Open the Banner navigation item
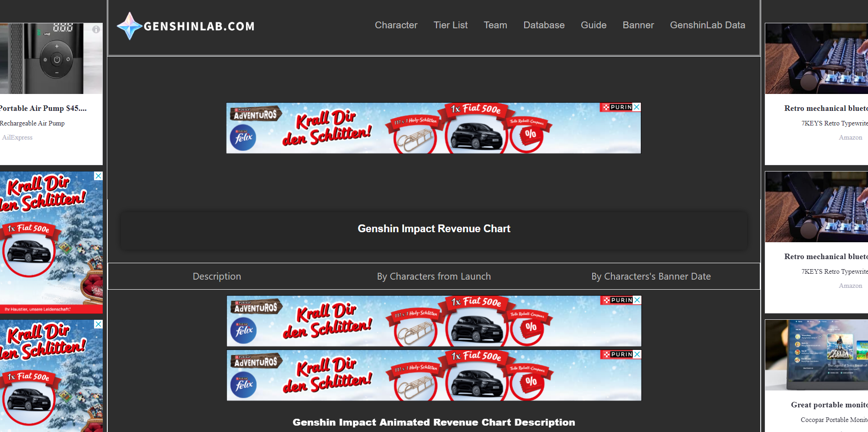Viewport: 868px width, 432px height. pos(638,25)
